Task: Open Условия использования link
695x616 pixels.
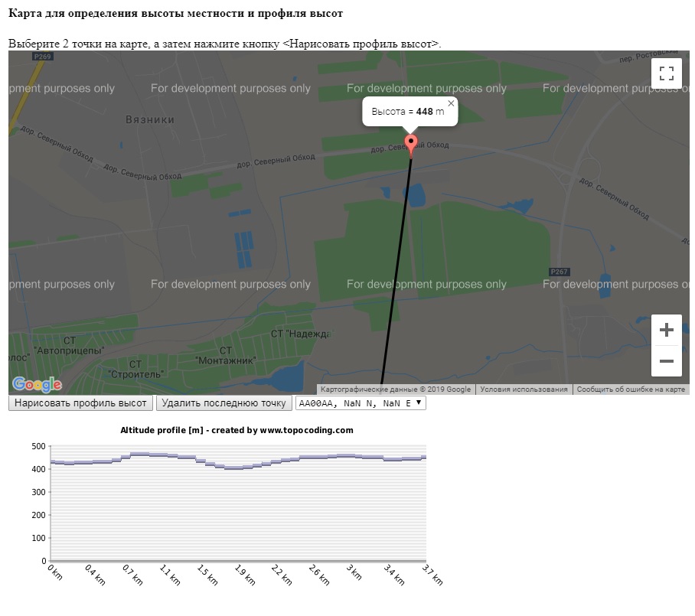Action: click(x=524, y=389)
